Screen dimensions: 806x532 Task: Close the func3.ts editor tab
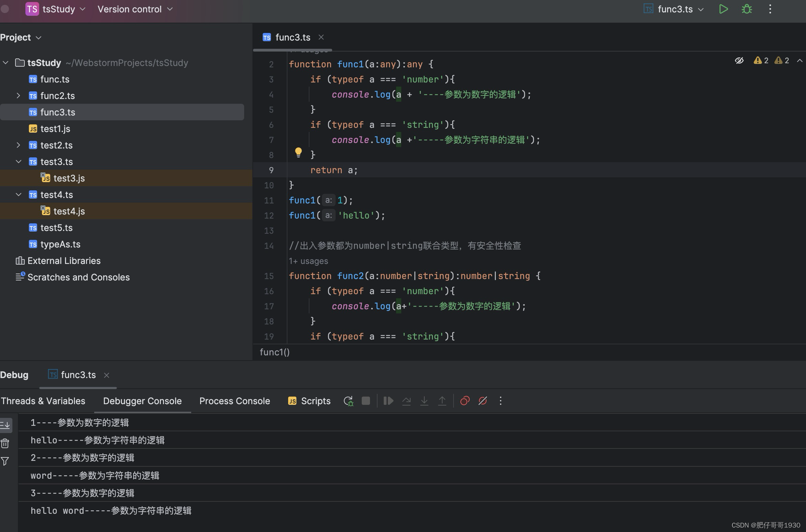tap(321, 37)
